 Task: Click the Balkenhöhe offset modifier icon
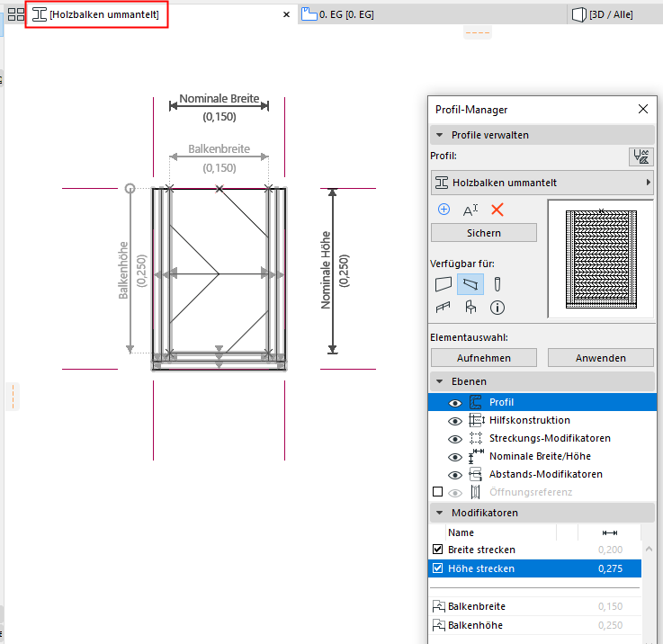point(438,625)
